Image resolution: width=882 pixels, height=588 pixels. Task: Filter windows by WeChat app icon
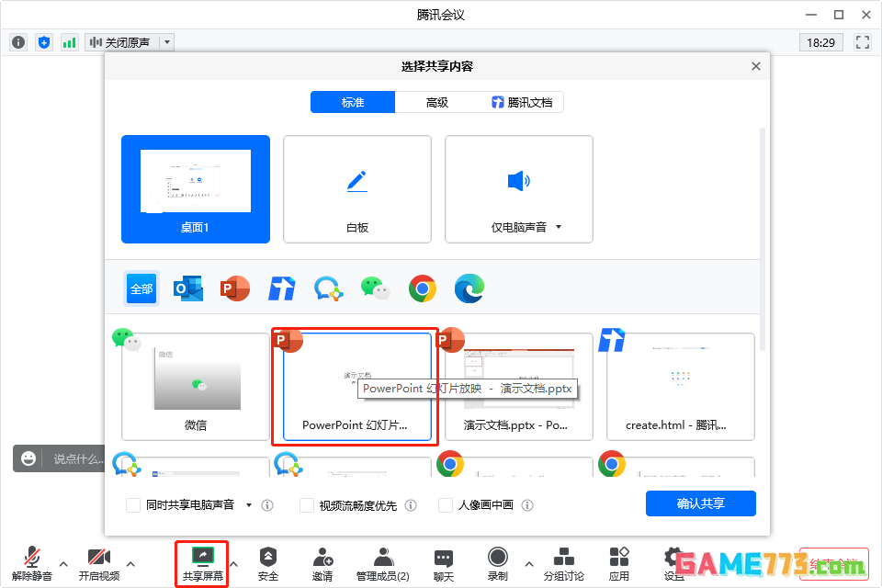point(375,288)
